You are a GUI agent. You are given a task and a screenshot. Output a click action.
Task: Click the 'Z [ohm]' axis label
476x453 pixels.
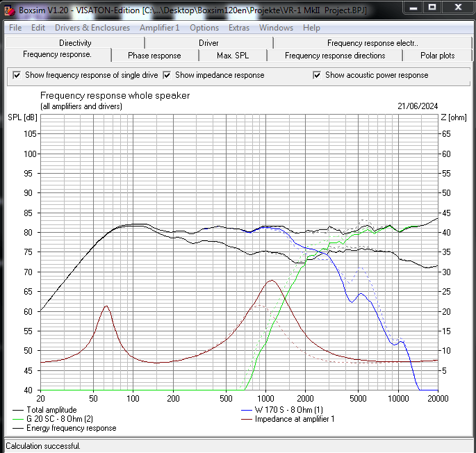pyautogui.click(x=454, y=117)
